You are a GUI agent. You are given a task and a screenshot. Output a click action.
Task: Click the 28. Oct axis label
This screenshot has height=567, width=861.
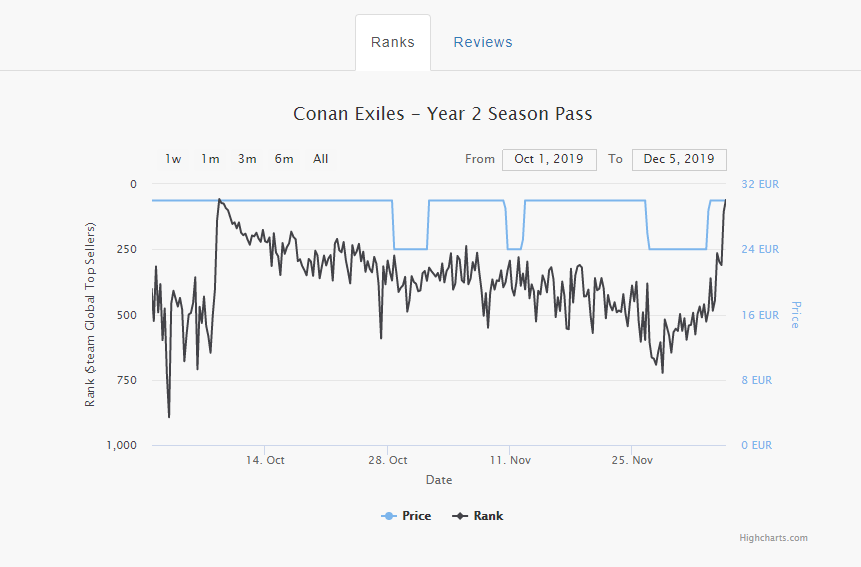pos(387,461)
